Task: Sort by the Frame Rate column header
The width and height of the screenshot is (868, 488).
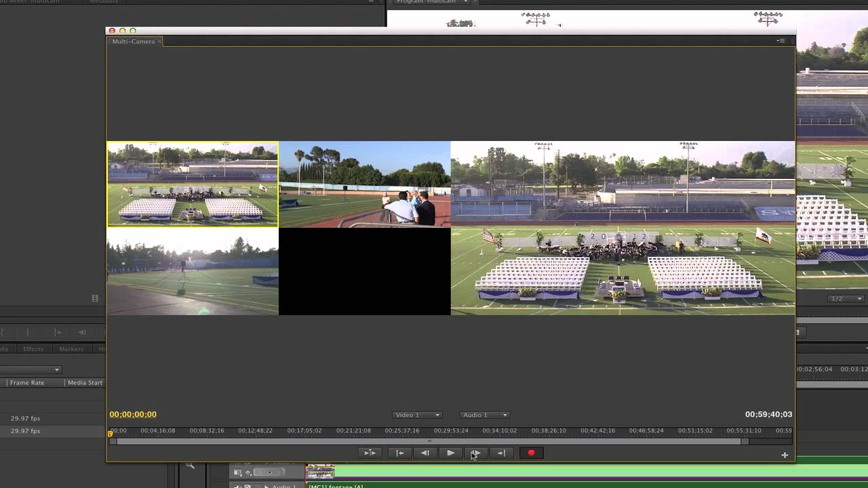Action: coord(27,382)
